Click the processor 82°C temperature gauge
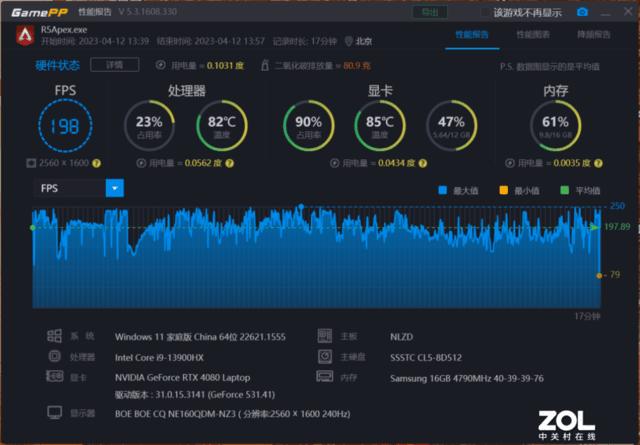 click(x=222, y=125)
